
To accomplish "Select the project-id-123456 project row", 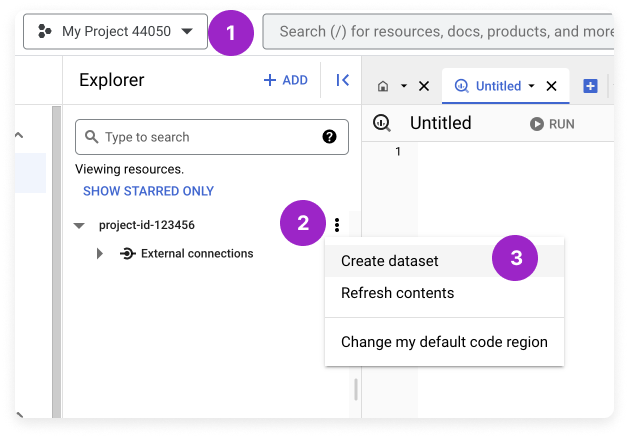I will point(147,225).
